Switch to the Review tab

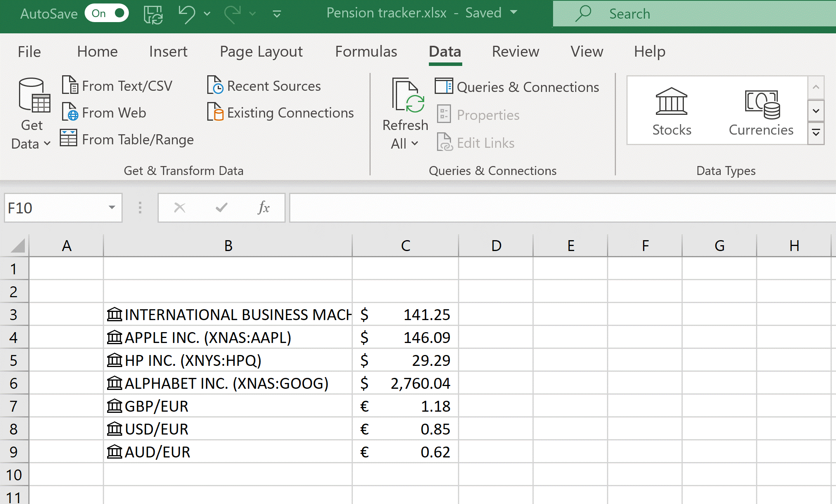515,52
